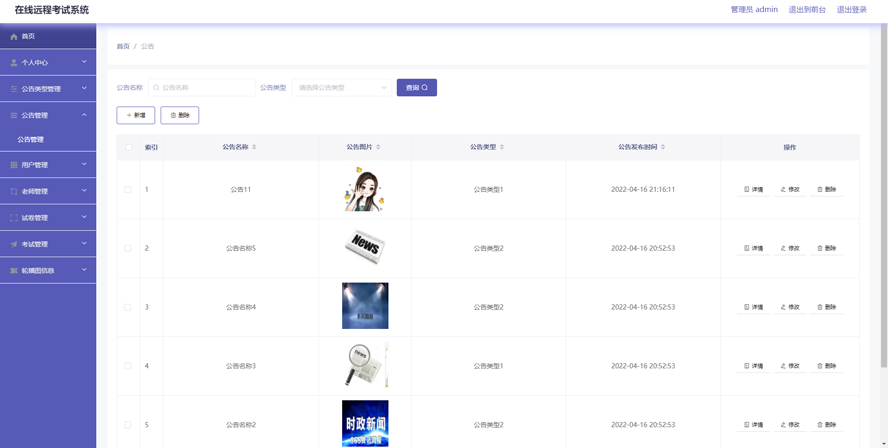888x448 pixels.
Task: Open 公告管理 submenu item in sidebar
Action: click(x=31, y=140)
